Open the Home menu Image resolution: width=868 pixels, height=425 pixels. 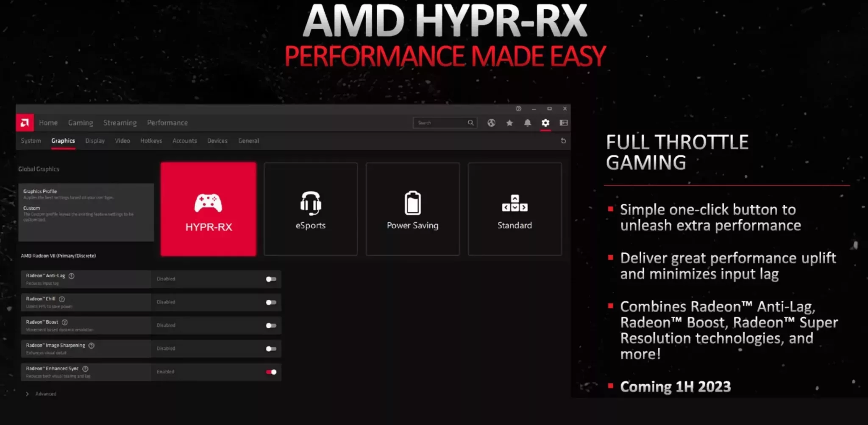point(48,123)
